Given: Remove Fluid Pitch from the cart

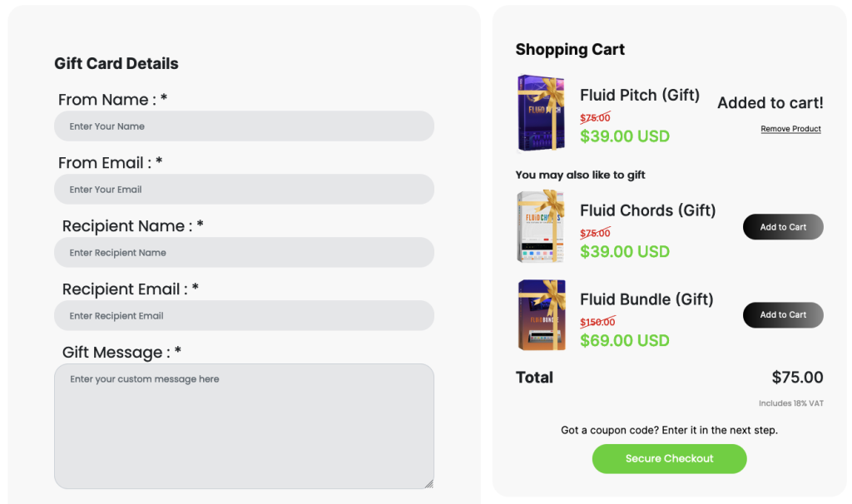Looking at the screenshot, I should [790, 129].
